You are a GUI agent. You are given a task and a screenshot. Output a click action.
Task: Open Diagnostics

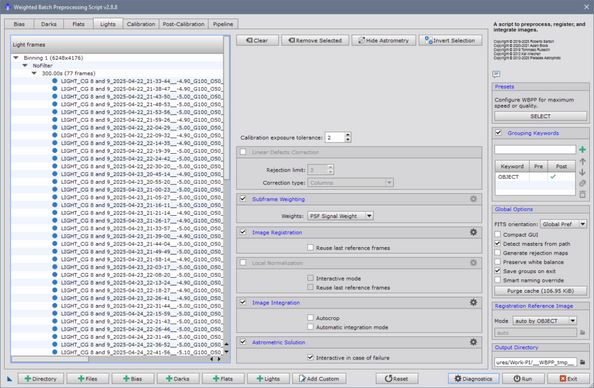(x=473, y=379)
